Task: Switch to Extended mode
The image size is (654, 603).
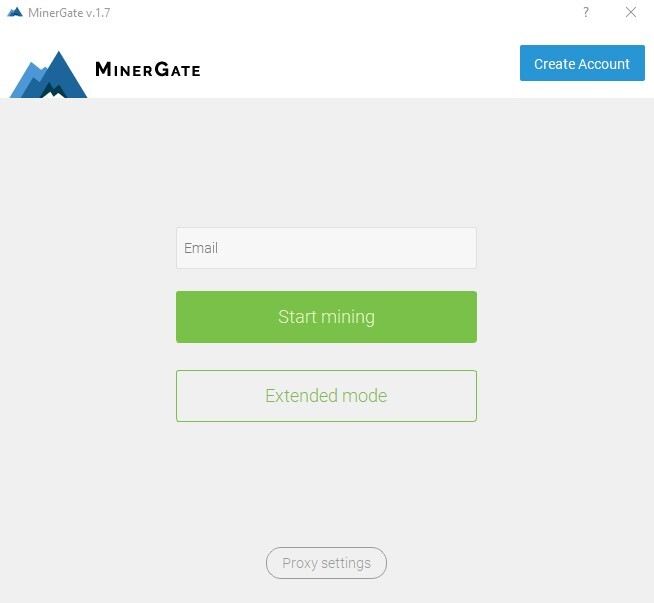Action: [x=326, y=396]
